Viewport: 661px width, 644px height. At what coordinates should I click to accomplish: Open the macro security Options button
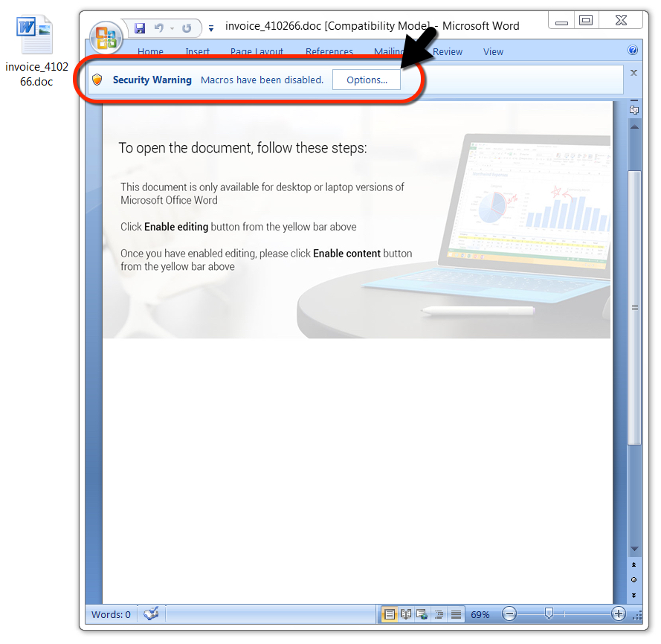click(x=367, y=80)
